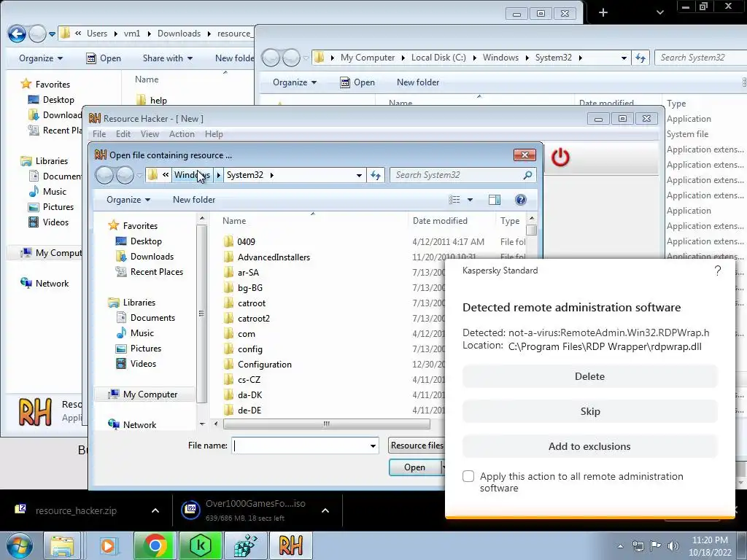
Task: Click the Open button in file dialog
Action: 415,467
